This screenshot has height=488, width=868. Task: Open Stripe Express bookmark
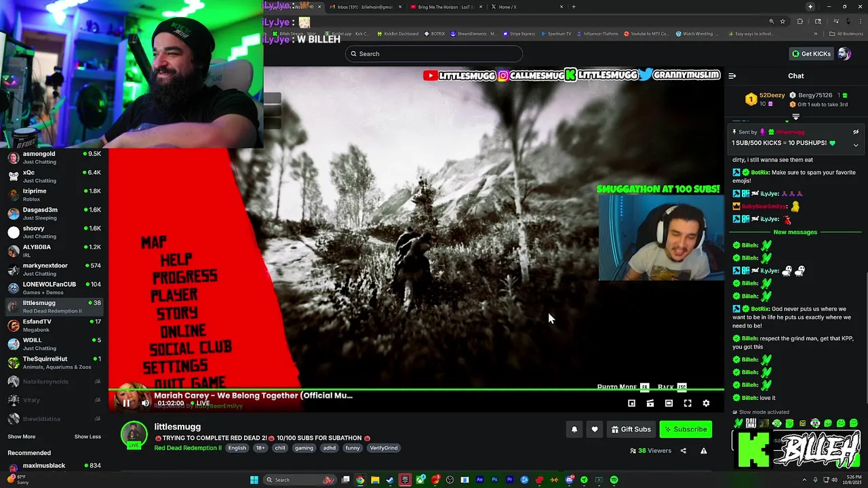click(x=519, y=34)
